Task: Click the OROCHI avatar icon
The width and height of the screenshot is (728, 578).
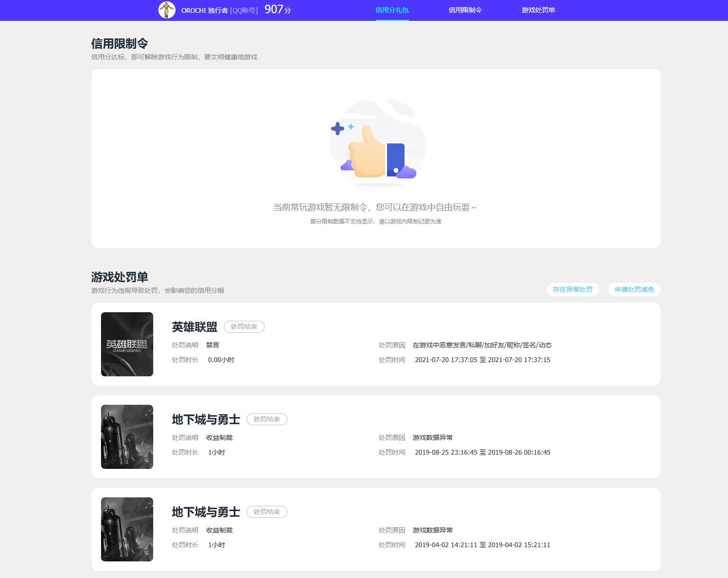Action: (167, 10)
